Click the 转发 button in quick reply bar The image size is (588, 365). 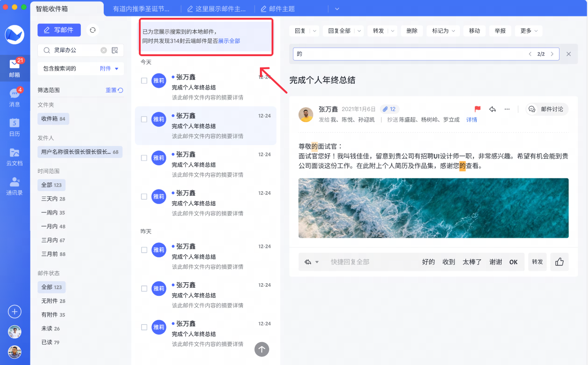tap(537, 262)
